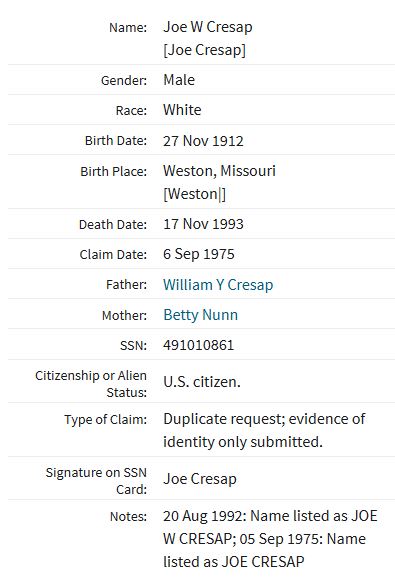Click the Gender value Male

pos(179,80)
